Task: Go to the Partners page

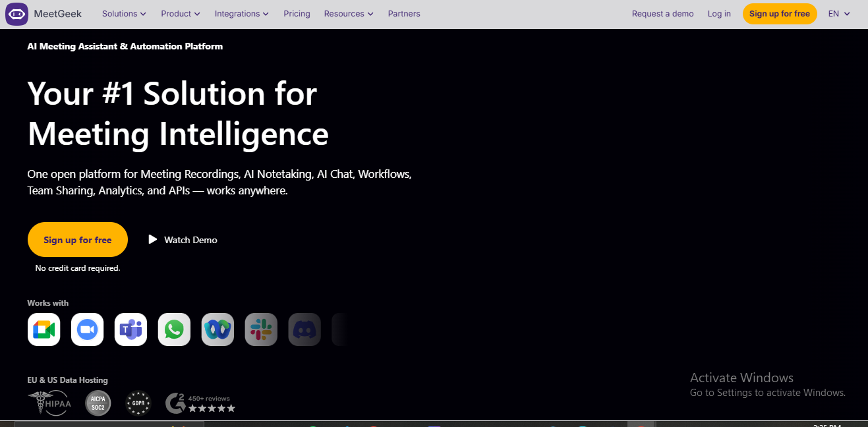Action: coord(404,14)
